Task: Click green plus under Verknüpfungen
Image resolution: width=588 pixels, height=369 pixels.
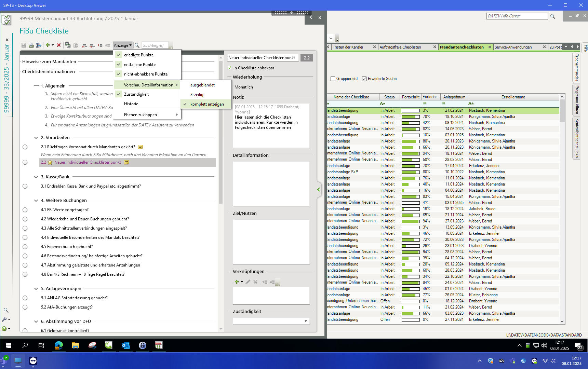Action: click(x=237, y=282)
